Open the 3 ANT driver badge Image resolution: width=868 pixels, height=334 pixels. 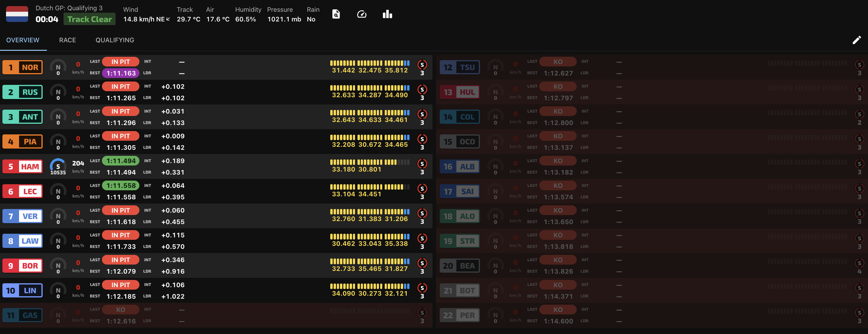tap(23, 117)
